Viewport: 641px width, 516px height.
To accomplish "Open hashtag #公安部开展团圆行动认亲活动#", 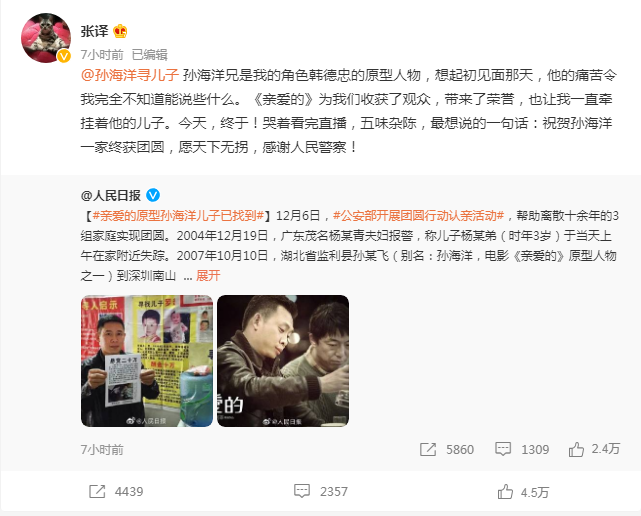I will 419,215.
